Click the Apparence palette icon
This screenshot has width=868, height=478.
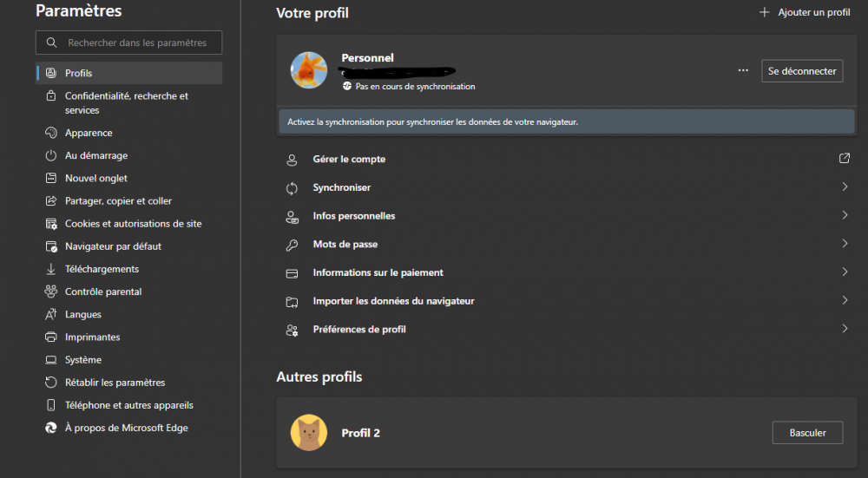tap(51, 133)
